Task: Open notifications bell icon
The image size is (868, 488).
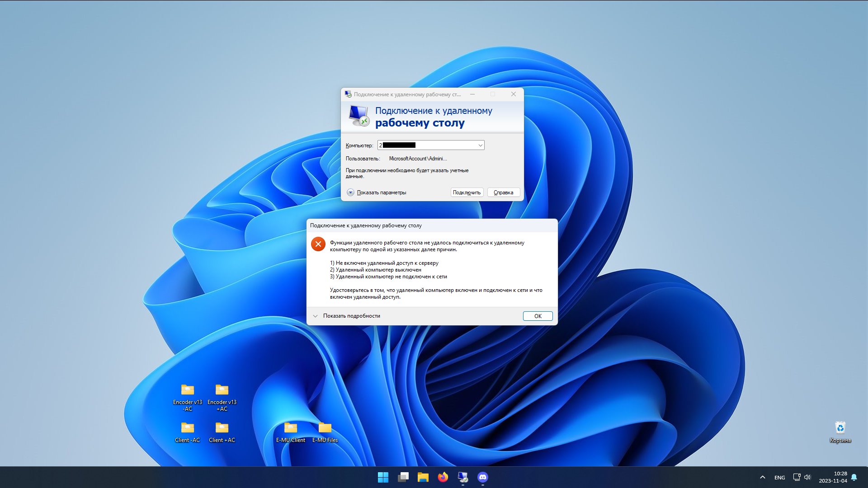Action: point(854,477)
